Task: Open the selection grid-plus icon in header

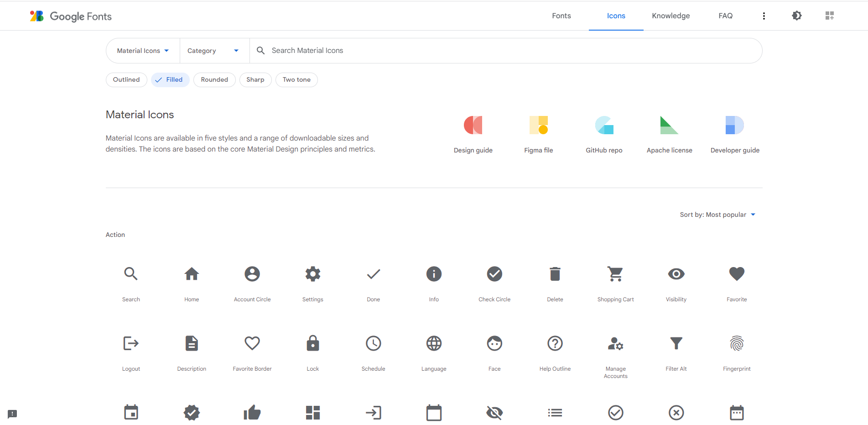Action: (x=830, y=16)
